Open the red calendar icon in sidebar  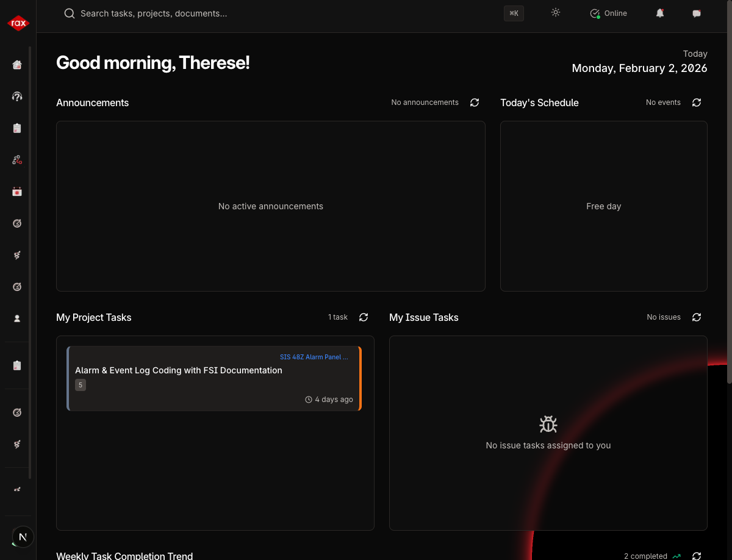(x=17, y=192)
